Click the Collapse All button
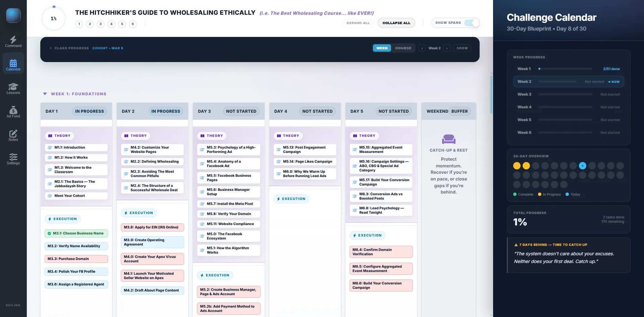This screenshot has height=317, width=644. pos(396,23)
